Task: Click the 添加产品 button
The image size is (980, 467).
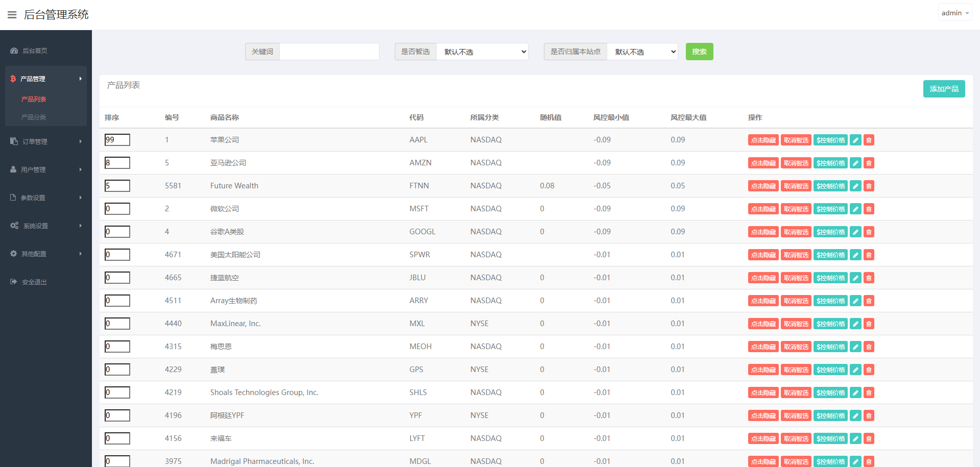Action: coord(943,89)
